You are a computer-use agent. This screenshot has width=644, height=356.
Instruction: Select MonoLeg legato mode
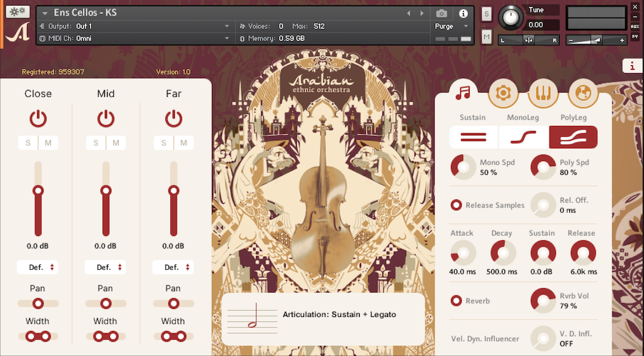click(x=524, y=137)
